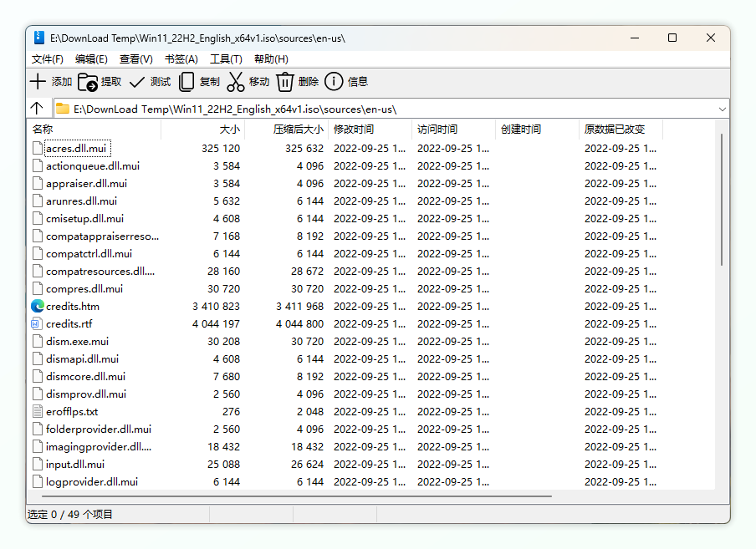The height and width of the screenshot is (549, 756).
Task: Open the 信息 (Info) toolbar icon
Action: 333,81
